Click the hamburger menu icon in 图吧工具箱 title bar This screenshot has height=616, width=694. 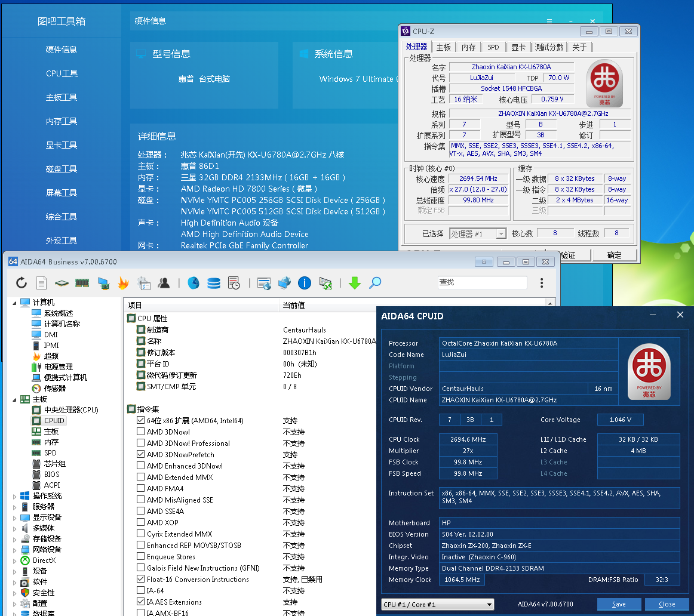(x=549, y=21)
